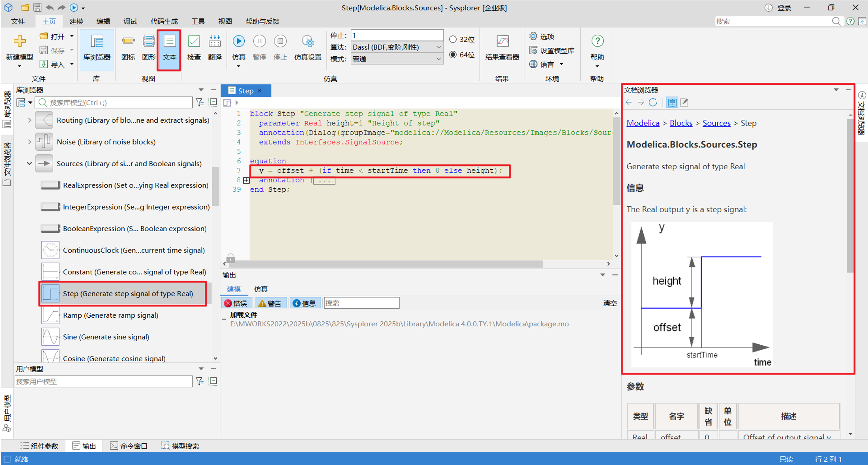868x465 pixels.
Task: Click the 停止 (Stop time) input field
Action: tap(397, 35)
